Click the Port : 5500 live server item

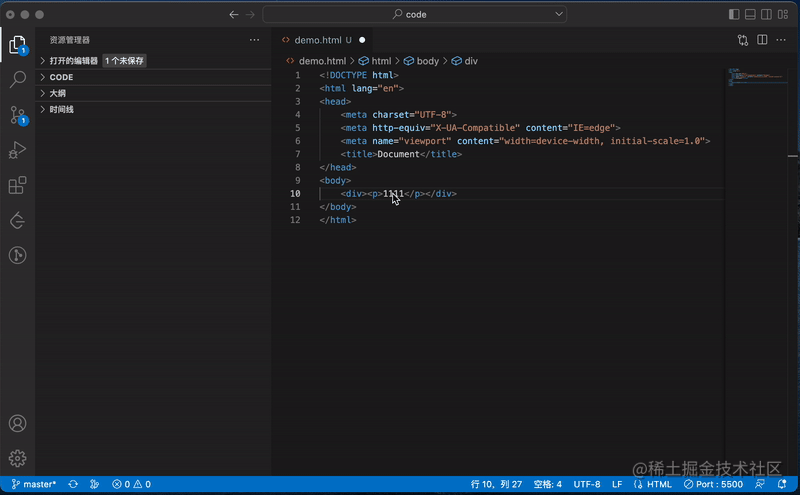pos(713,484)
